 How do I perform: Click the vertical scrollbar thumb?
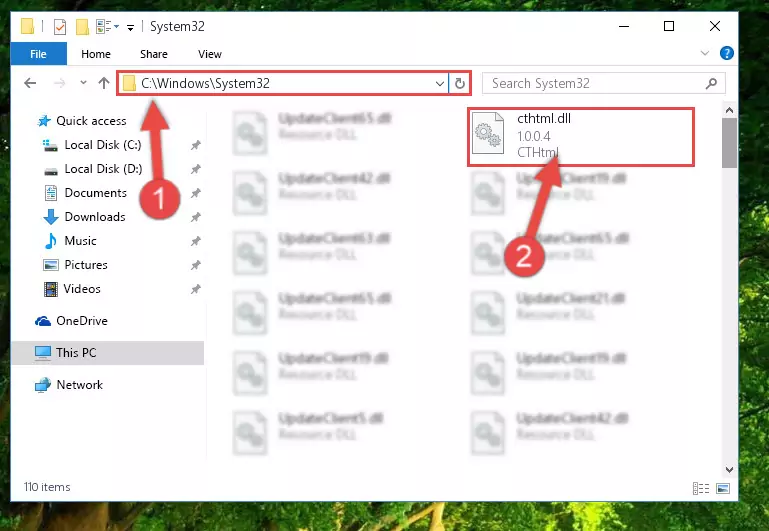729,143
